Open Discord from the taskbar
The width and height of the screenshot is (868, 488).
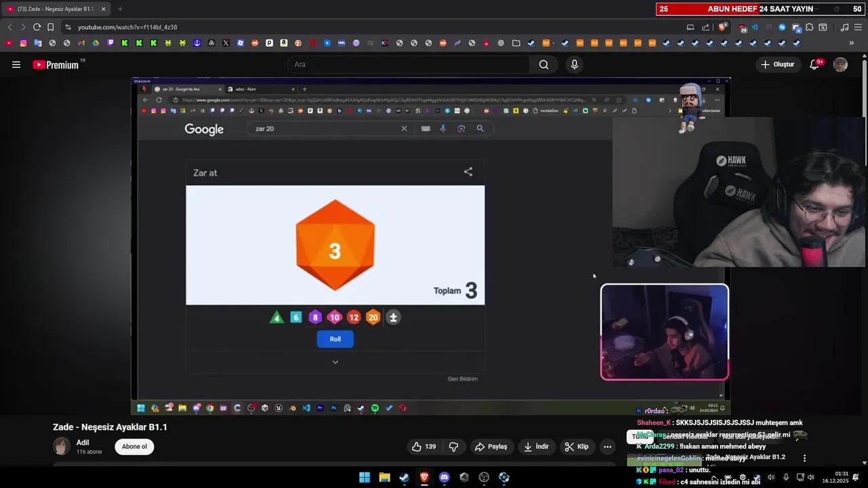point(444,477)
